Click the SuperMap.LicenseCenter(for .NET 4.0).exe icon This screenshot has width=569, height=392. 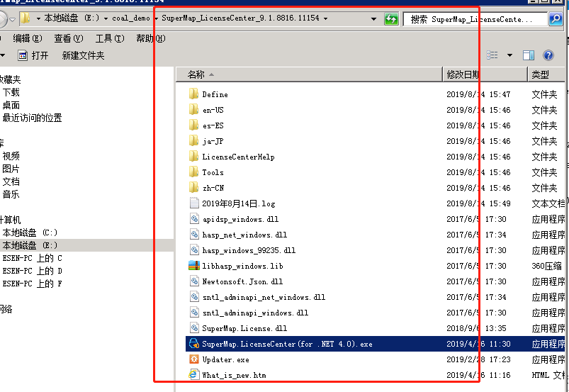coord(194,344)
